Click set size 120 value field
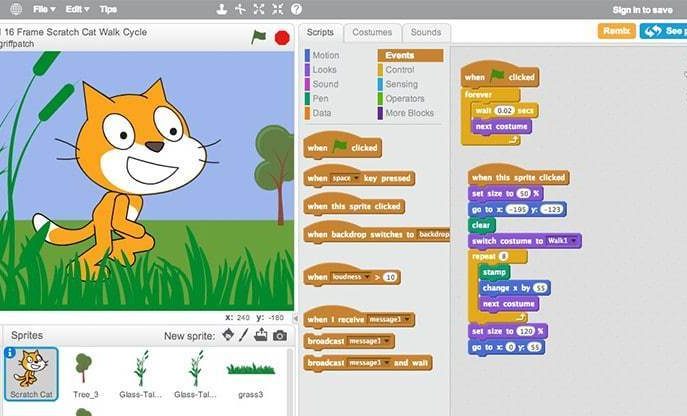Screen dimensions: 687x416 [525, 331]
